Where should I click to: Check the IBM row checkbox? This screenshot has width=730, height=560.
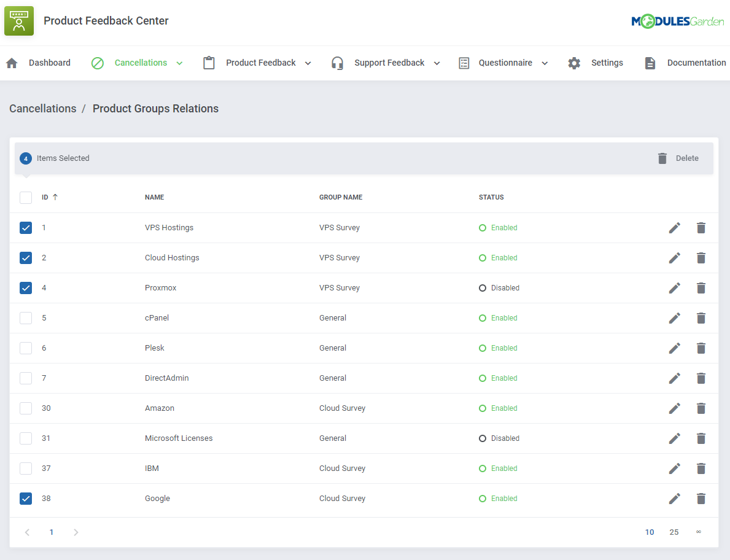click(26, 469)
